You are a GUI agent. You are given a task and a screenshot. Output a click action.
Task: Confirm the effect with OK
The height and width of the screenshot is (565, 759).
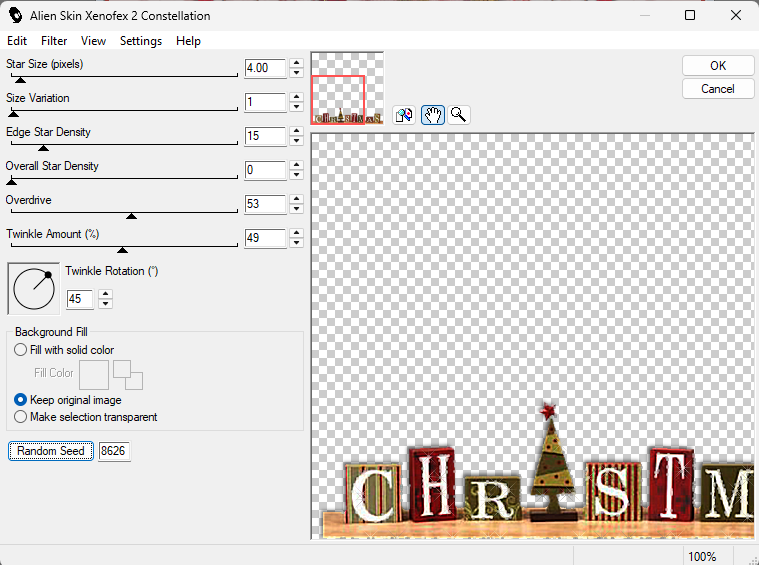[x=718, y=65]
